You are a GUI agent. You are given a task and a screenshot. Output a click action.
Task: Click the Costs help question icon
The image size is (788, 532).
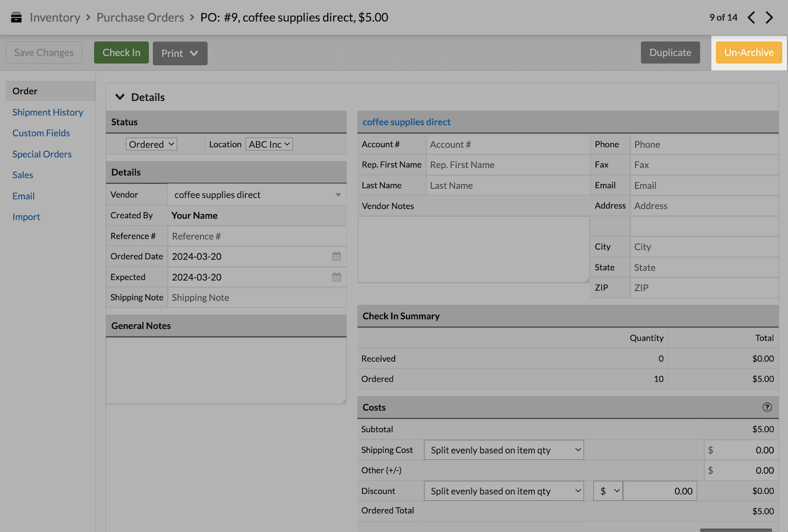click(767, 407)
